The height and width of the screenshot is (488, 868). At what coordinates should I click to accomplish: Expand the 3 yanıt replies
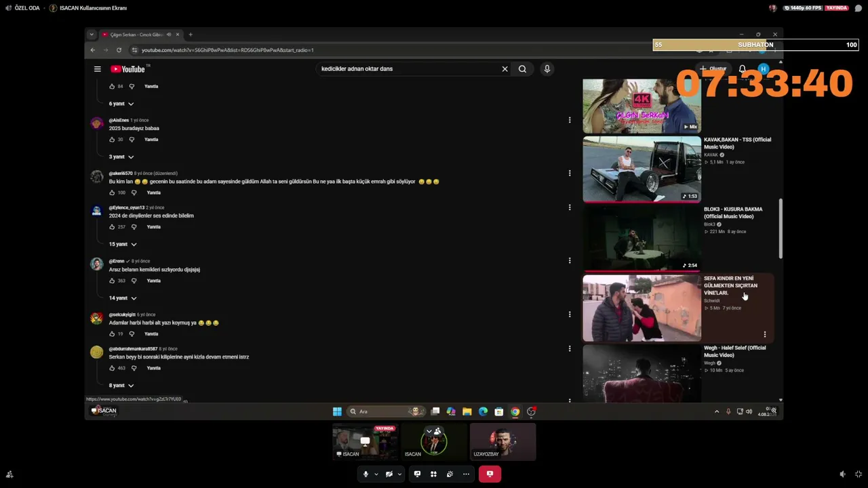point(121,157)
